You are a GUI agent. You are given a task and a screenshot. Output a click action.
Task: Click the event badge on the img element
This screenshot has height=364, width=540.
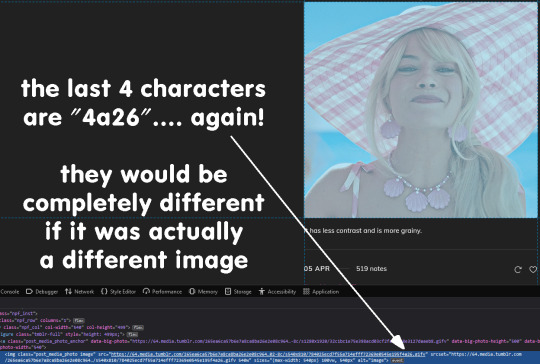click(397, 361)
